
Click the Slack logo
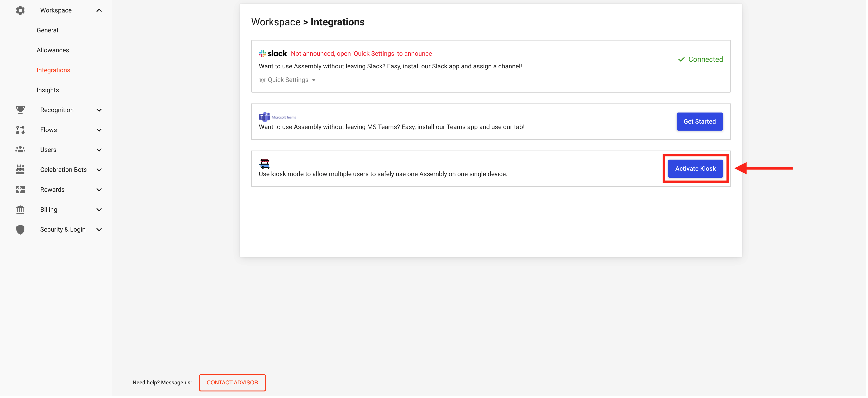273,54
